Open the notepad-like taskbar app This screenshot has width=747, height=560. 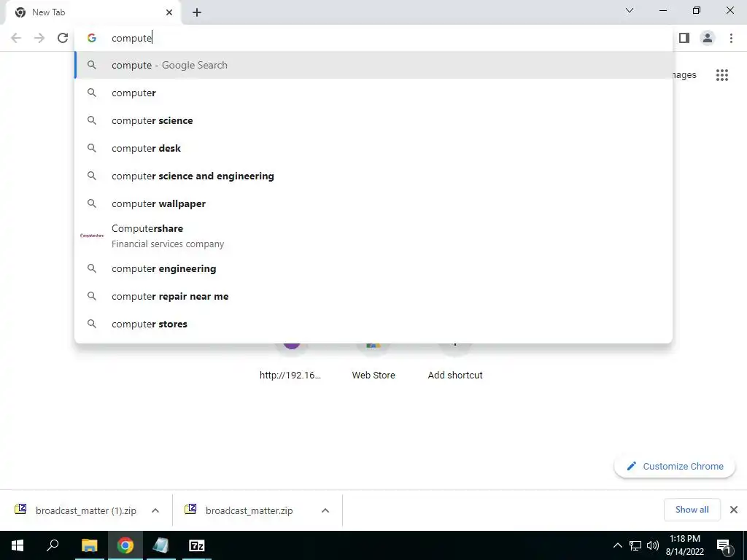point(161,545)
